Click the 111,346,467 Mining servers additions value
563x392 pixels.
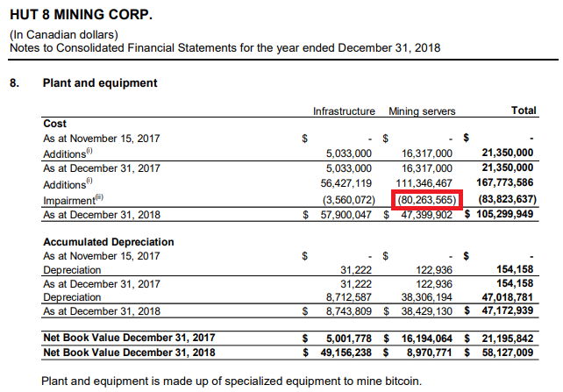pos(424,183)
